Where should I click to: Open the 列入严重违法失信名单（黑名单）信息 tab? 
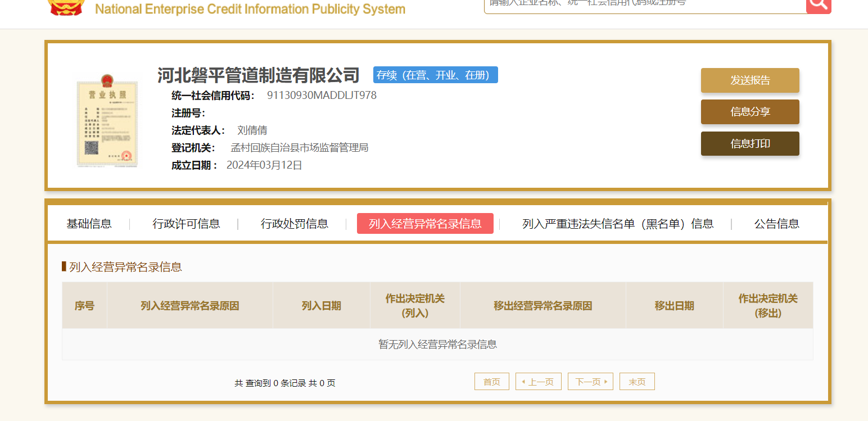(618, 224)
